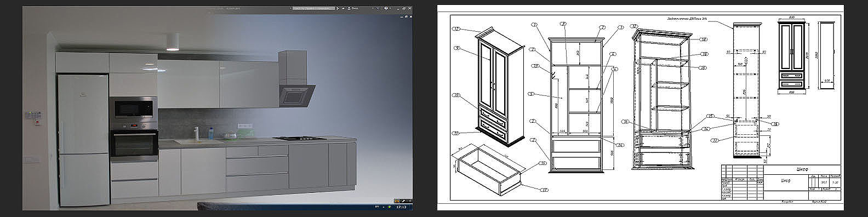Screen dimensions: 868x217
Task: Click the drawer isometric view in drawing
Action: coord(488,170)
